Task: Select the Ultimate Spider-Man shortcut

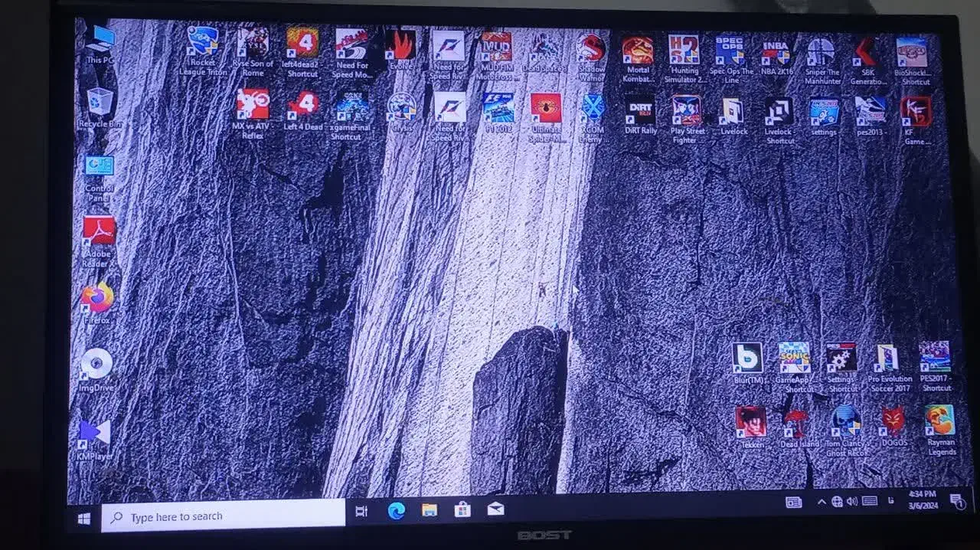Action: (545, 109)
